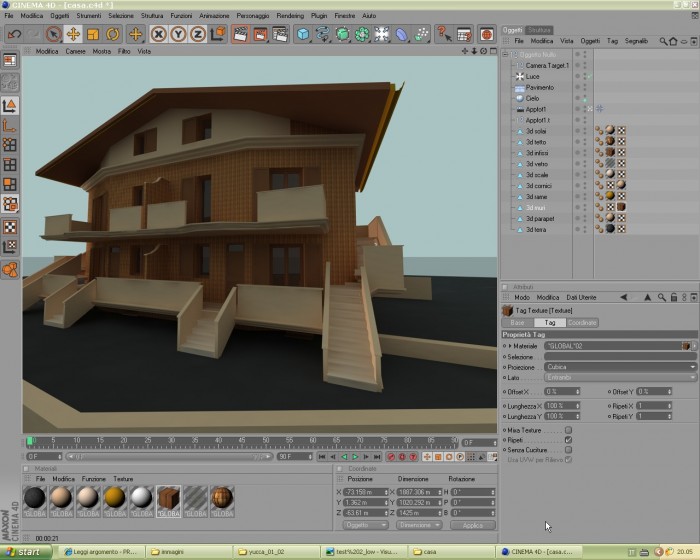Add a cube primitive object
Viewport: 700px width, 560px height.
(303, 34)
